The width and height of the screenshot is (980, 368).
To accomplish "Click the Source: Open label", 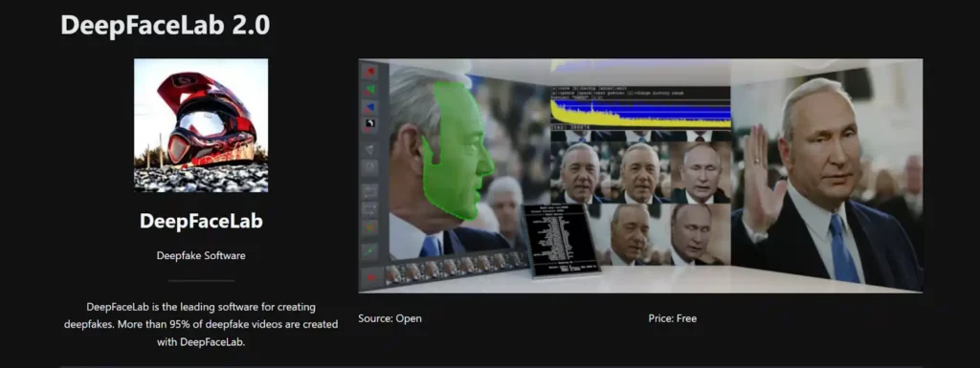I will click(x=390, y=318).
